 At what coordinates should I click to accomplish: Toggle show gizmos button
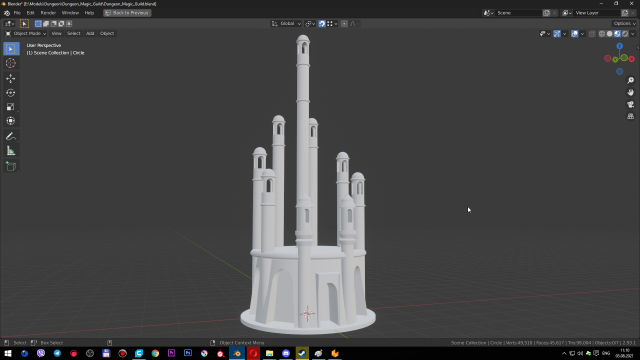[557, 34]
